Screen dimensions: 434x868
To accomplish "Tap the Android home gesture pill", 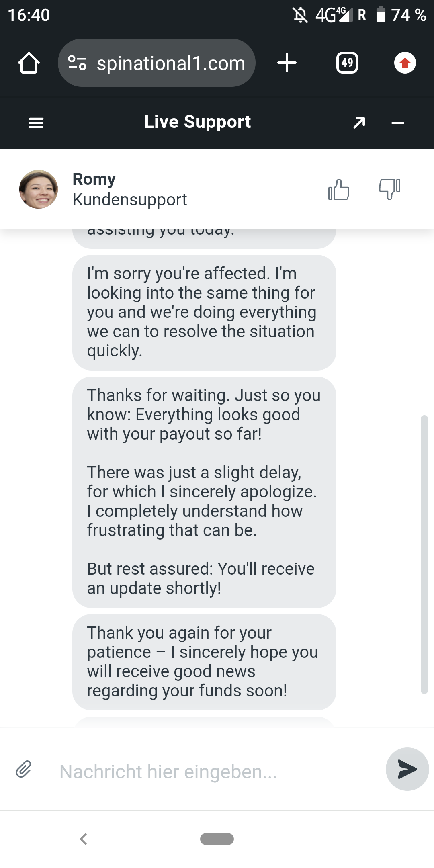I will click(217, 839).
